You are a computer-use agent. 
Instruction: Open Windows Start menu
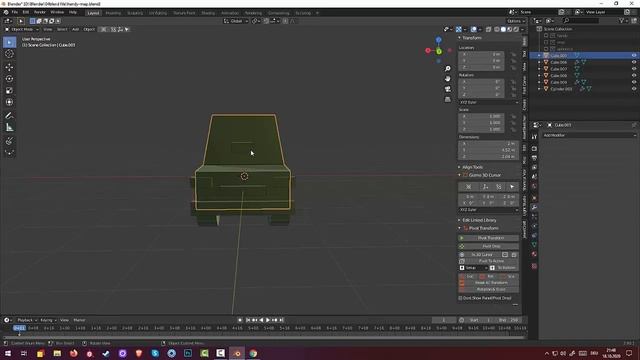point(7,353)
